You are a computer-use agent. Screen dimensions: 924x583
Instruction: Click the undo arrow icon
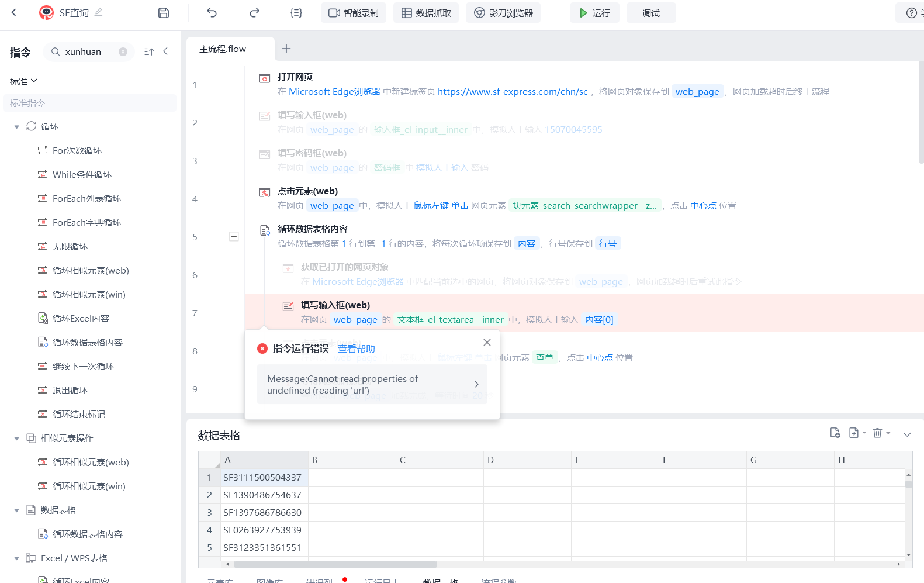(x=212, y=13)
